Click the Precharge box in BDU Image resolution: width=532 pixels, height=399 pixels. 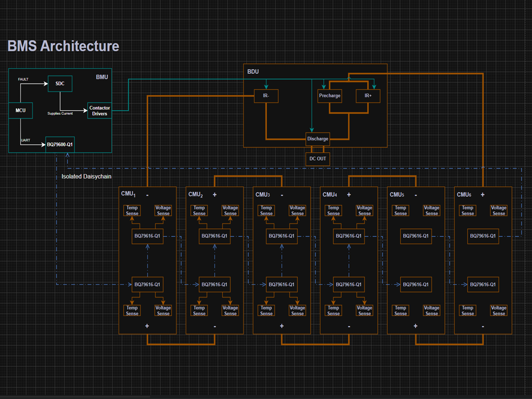(x=330, y=96)
